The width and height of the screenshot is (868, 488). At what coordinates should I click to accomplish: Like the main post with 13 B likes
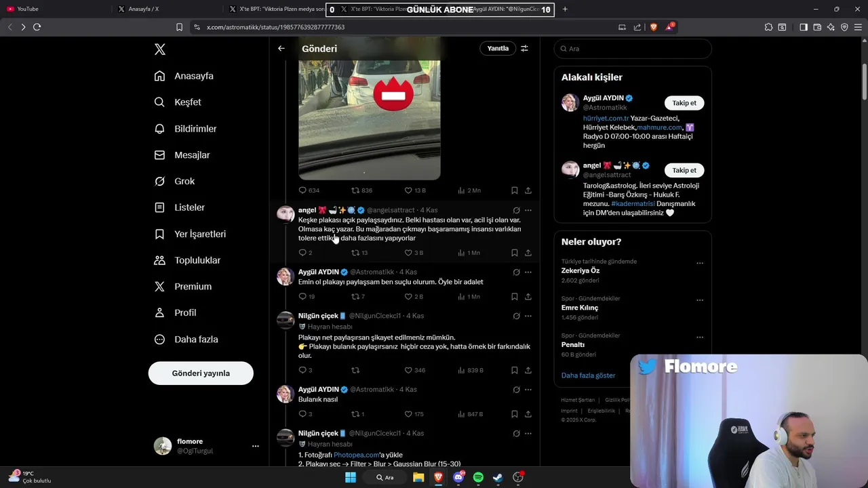(x=415, y=190)
